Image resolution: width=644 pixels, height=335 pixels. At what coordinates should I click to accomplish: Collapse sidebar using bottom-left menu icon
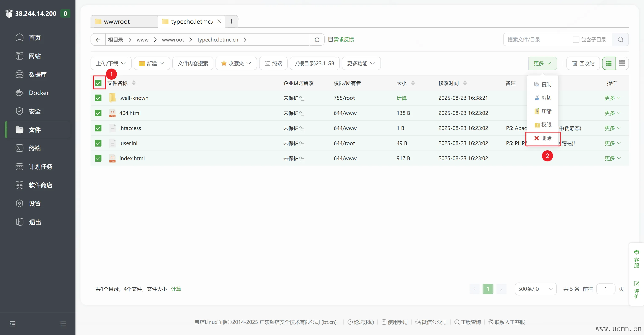pyautogui.click(x=13, y=324)
